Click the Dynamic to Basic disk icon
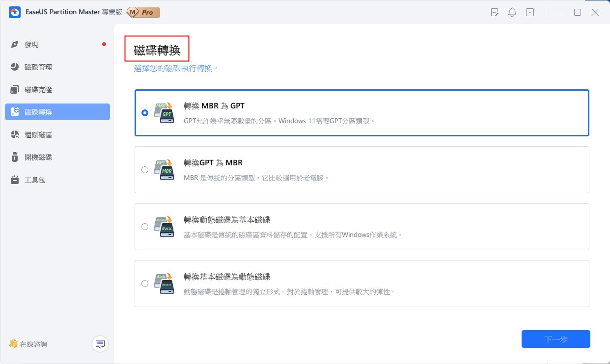The height and width of the screenshot is (364, 610). click(165, 226)
